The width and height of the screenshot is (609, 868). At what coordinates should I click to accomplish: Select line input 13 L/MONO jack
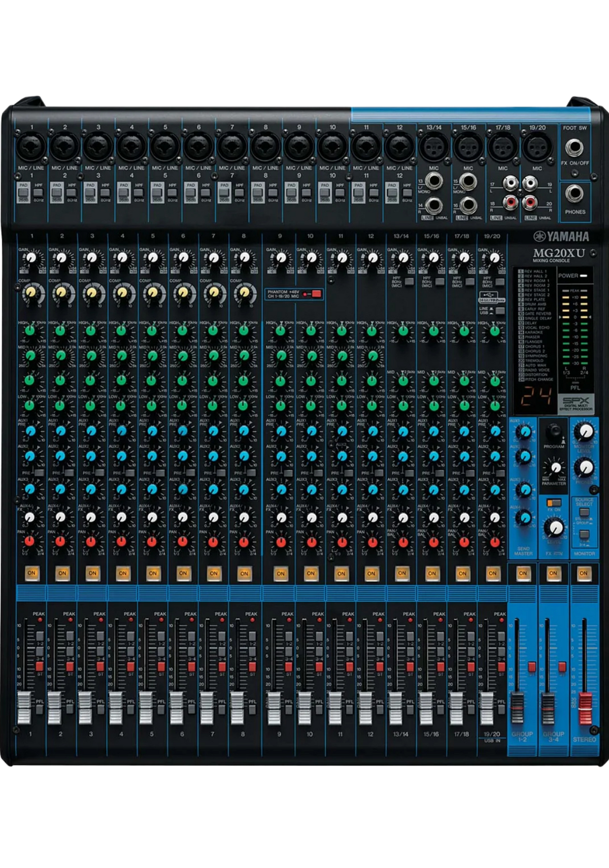434,181
